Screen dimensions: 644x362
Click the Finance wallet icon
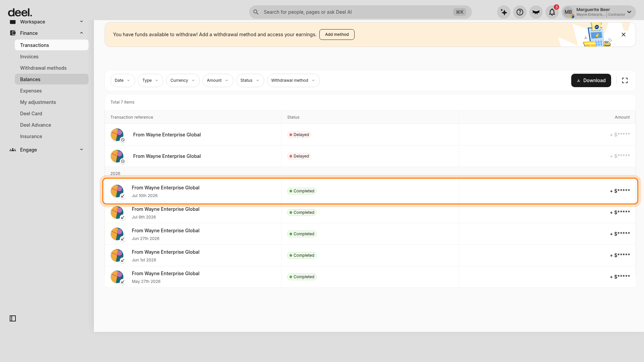[13, 33]
